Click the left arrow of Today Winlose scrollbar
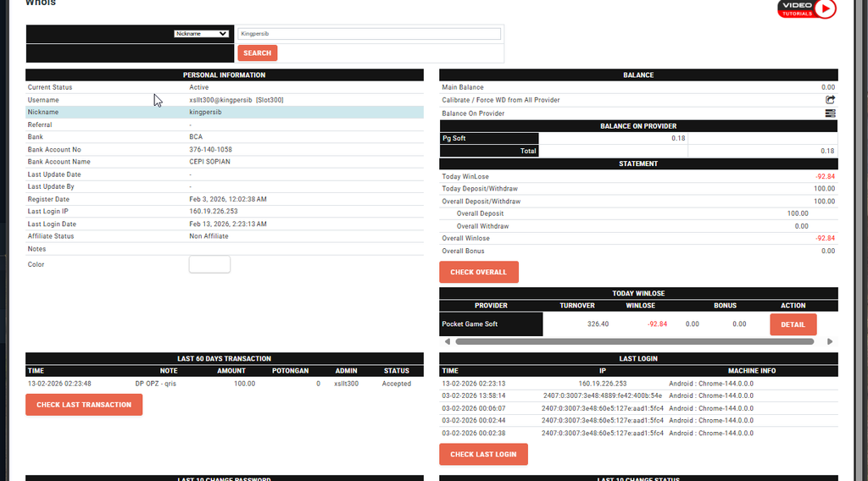Image resolution: width=868 pixels, height=481 pixels. (x=448, y=341)
